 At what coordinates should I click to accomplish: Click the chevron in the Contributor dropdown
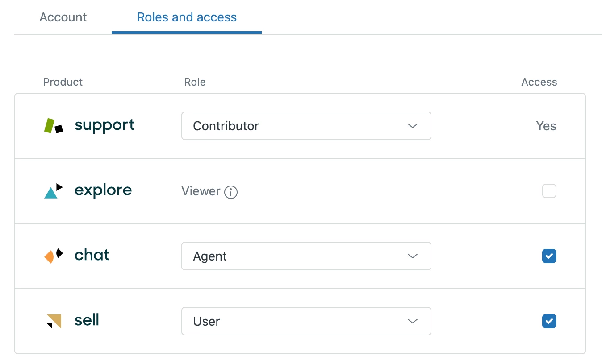tap(412, 126)
